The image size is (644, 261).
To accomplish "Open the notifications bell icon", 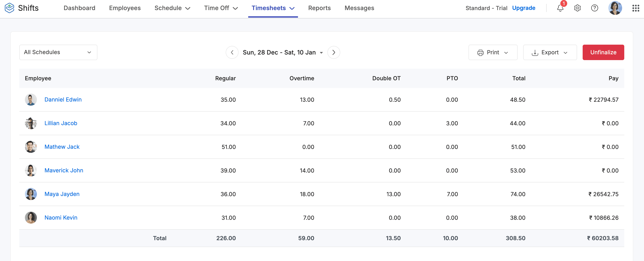I will coord(560,8).
